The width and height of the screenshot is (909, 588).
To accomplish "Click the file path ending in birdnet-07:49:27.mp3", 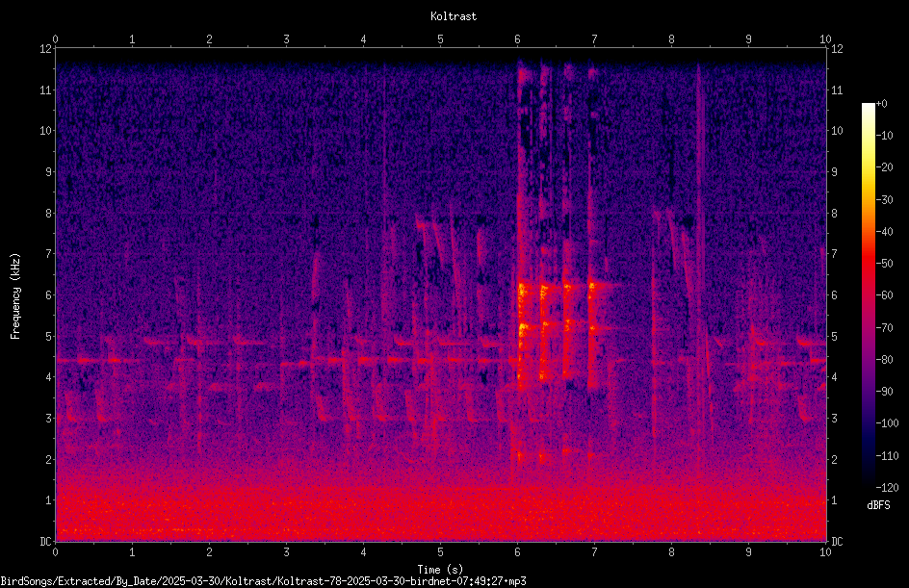I will pyautogui.click(x=263, y=581).
